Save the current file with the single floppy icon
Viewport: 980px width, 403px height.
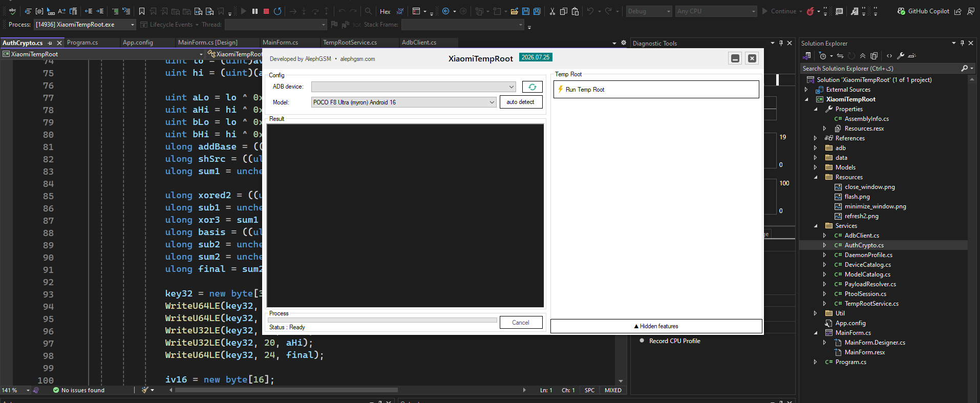[525, 11]
